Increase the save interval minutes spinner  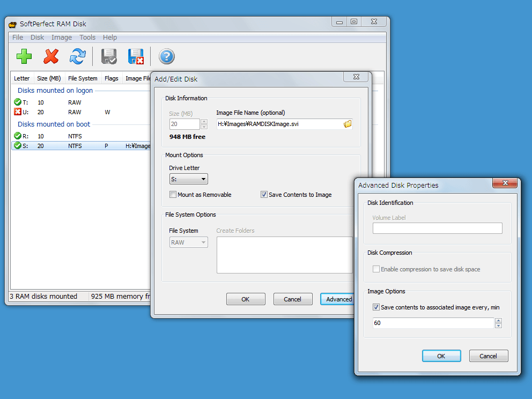(498, 320)
